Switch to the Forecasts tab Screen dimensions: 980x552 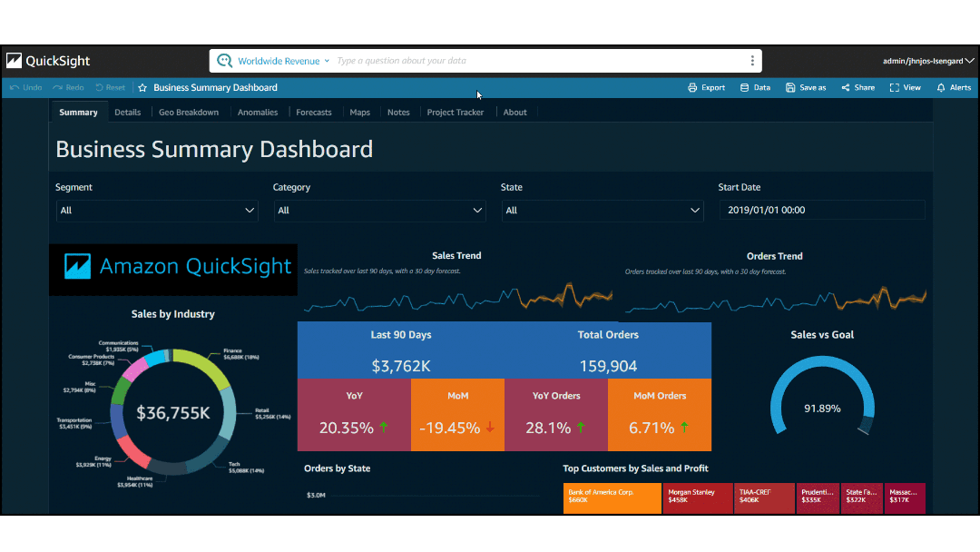pos(314,113)
